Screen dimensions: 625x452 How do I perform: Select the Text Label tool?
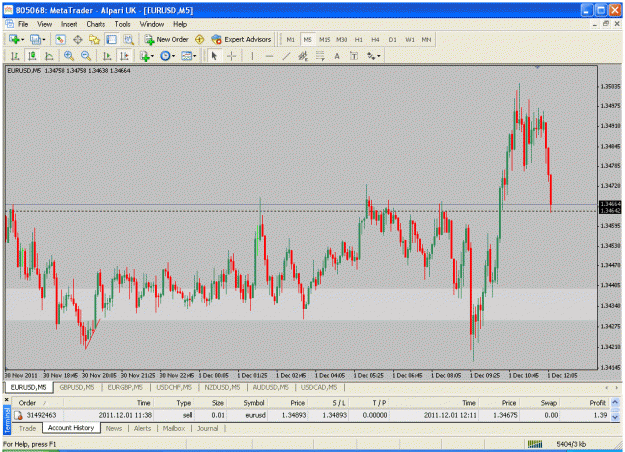(354, 56)
